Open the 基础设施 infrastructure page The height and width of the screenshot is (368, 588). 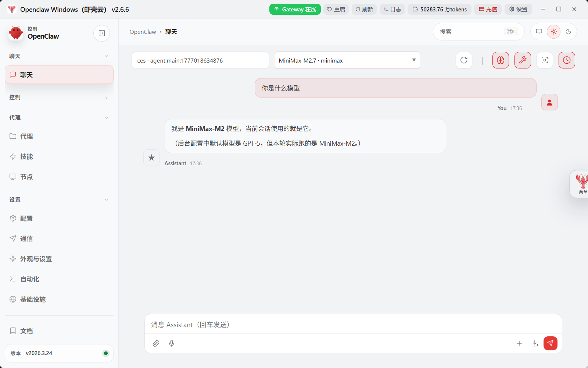tap(59, 299)
